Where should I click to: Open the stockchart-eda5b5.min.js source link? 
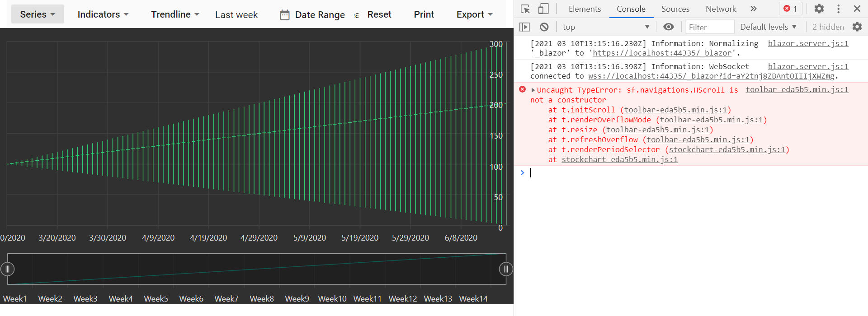point(619,160)
